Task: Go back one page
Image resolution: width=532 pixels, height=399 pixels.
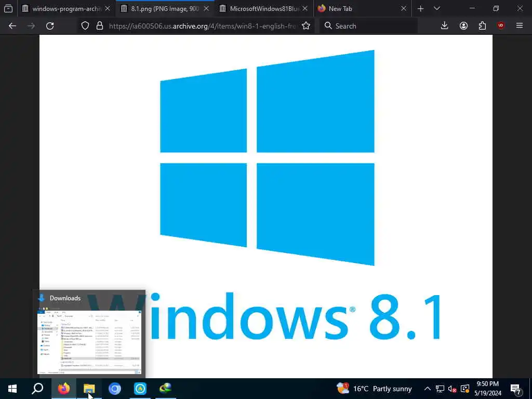Action: [x=12, y=26]
